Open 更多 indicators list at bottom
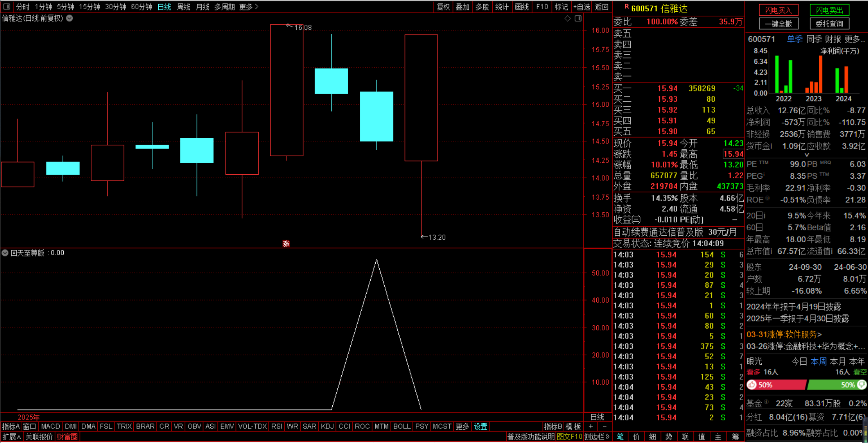 462,426
